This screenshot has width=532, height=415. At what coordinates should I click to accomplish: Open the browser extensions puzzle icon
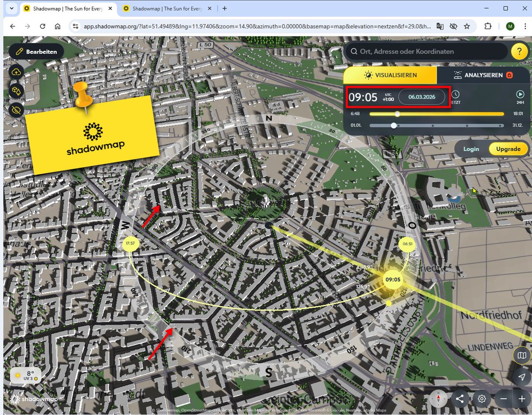point(488,26)
